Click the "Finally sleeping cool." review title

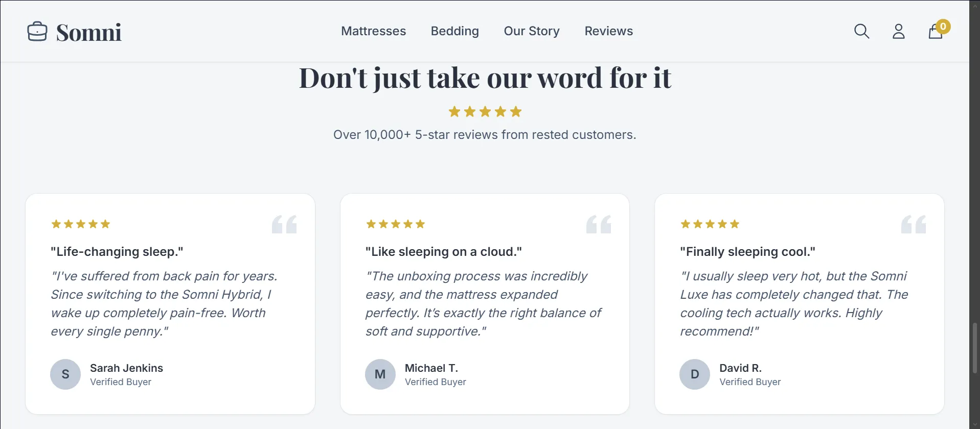(x=747, y=252)
